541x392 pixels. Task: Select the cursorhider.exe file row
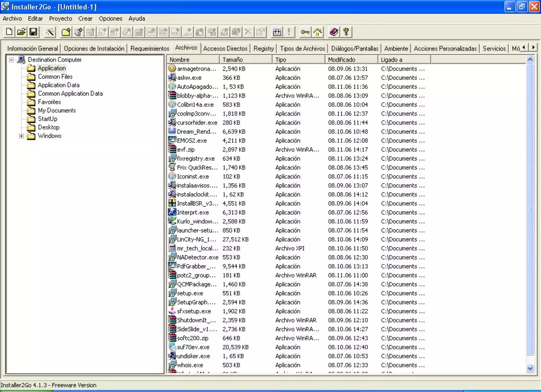[299, 122]
